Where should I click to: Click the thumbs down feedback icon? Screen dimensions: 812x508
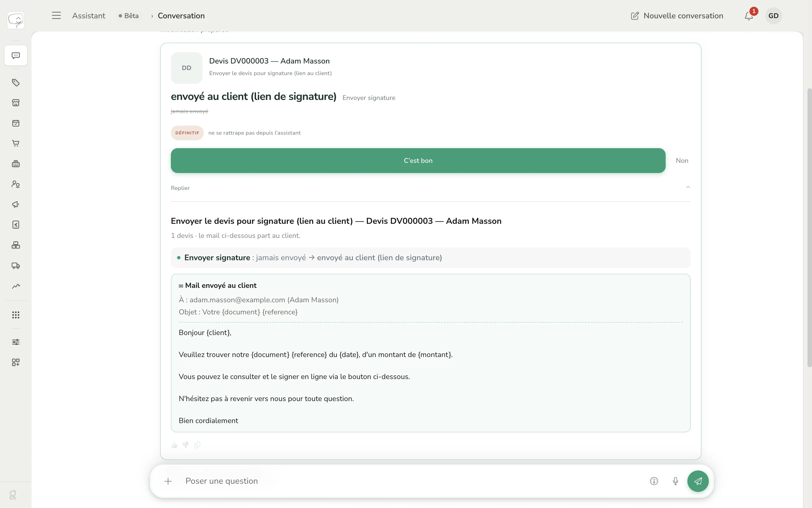186,445
